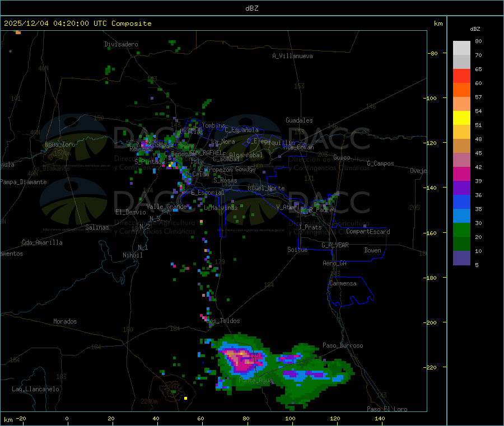Pick the green 20–30 dBZ legend swatch

(461, 230)
